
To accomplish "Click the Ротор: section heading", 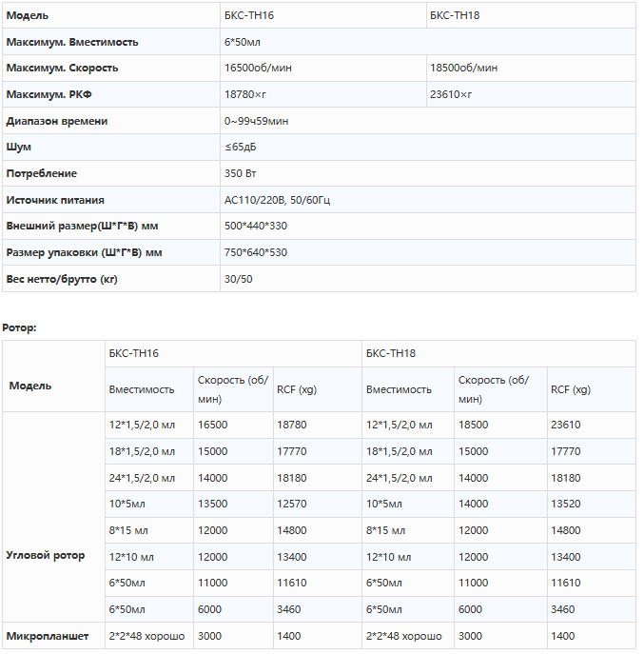I will [19, 327].
